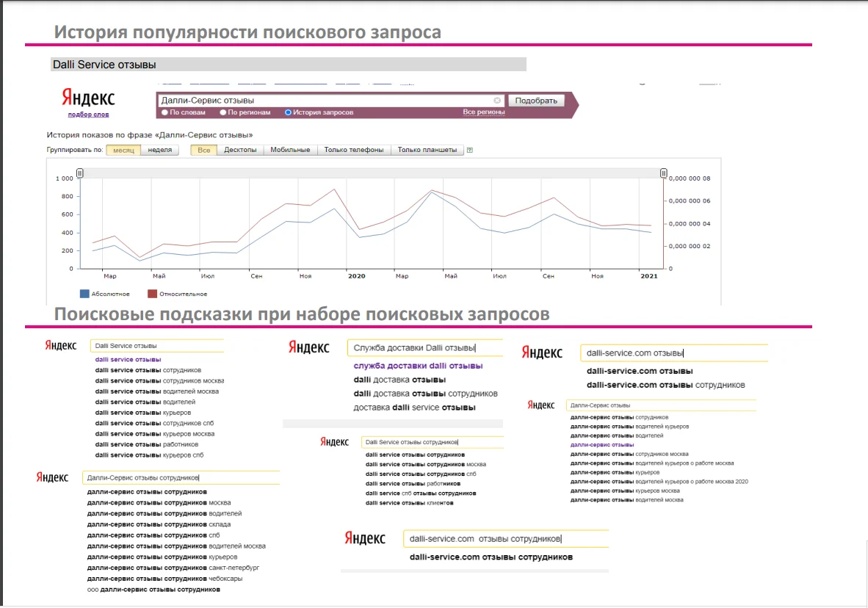868x608 pixels.
Task: Switch to the Мобильные tab
Action: pos(290,150)
